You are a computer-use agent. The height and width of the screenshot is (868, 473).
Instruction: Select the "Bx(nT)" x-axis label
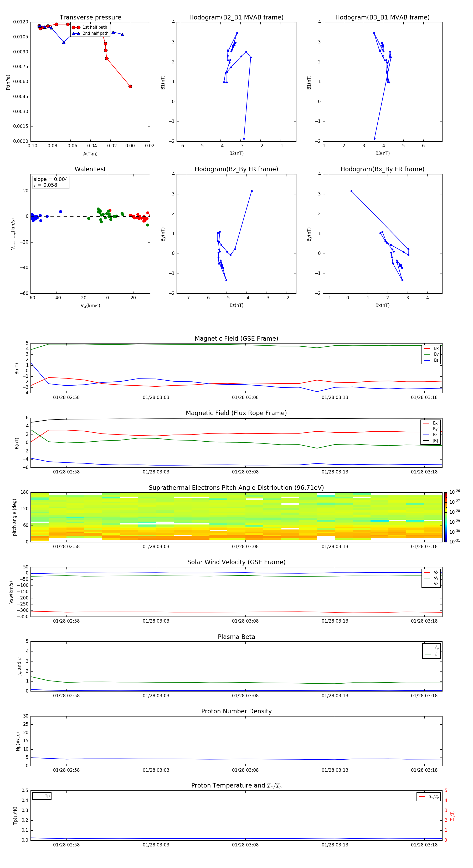pyautogui.click(x=382, y=305)
